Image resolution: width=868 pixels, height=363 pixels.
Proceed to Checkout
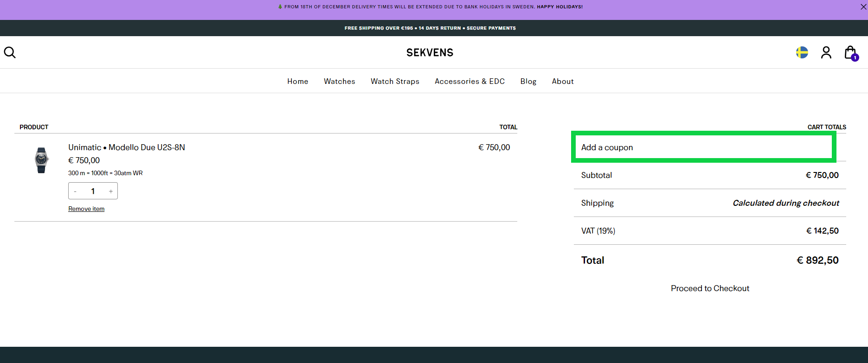[710, 288]
